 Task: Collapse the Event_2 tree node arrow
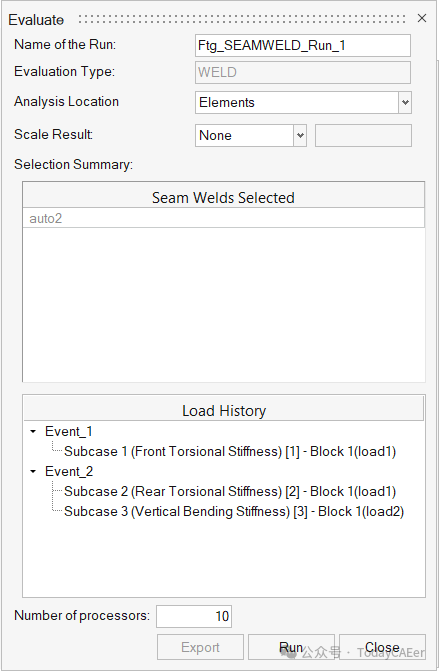click(33, 471)
